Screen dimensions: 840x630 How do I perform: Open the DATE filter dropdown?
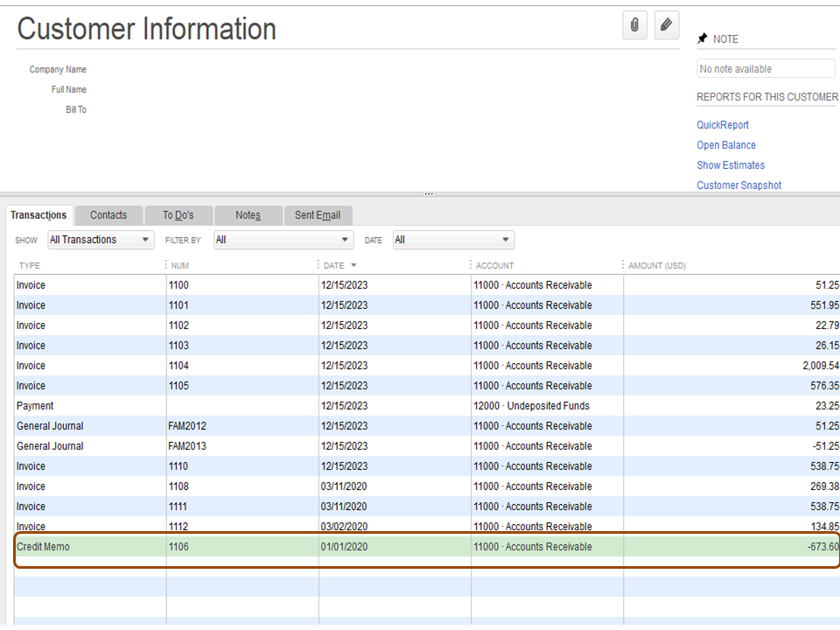tap(452, 240)
